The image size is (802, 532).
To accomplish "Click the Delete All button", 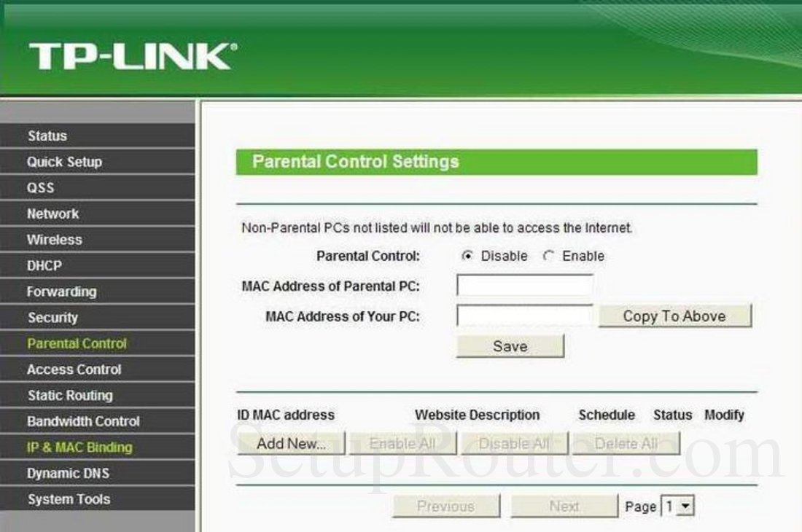I will (626, 444).
